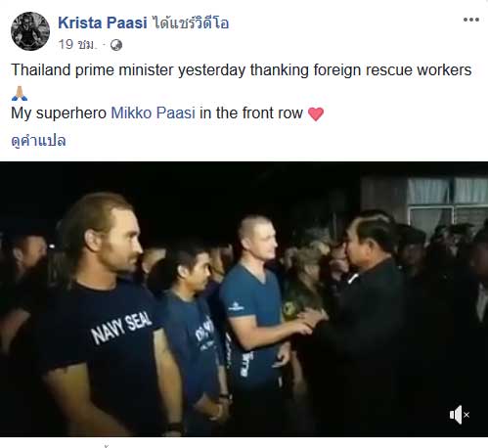The width and height of the screenshot is (488, 448).
Task: Click the "My superhero" words in the caption
Action: (59, 113)
